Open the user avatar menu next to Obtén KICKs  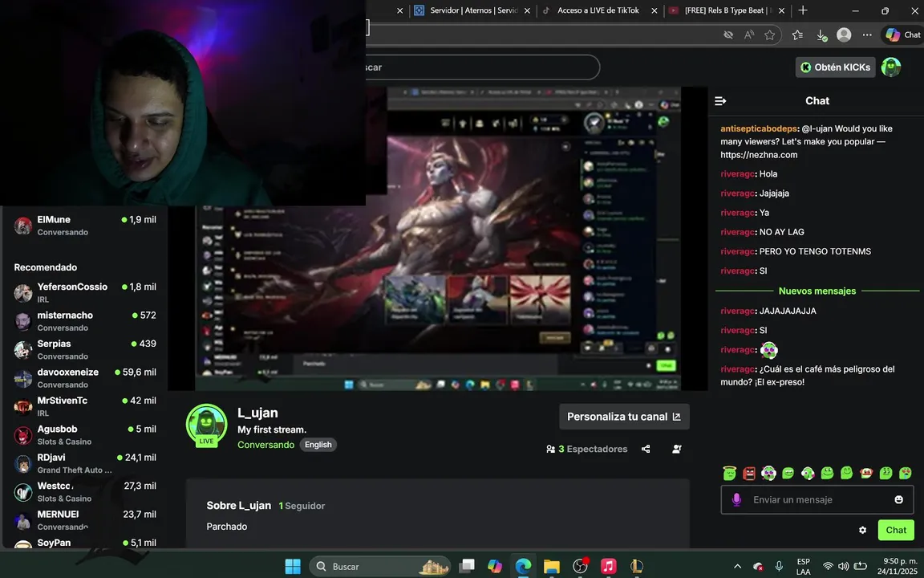tap(891, 67)
